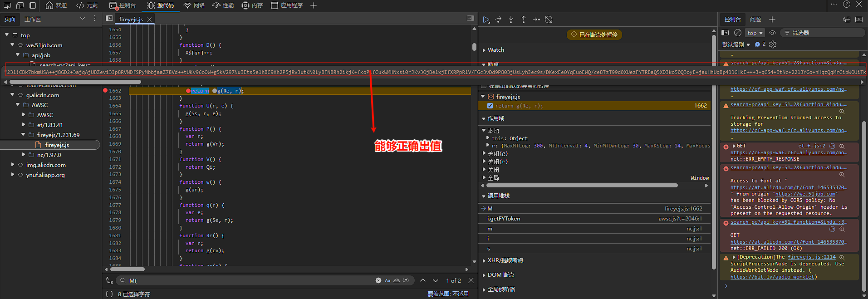
Task: Hide the file navigator pane
Action: click(x=109, y=18)
